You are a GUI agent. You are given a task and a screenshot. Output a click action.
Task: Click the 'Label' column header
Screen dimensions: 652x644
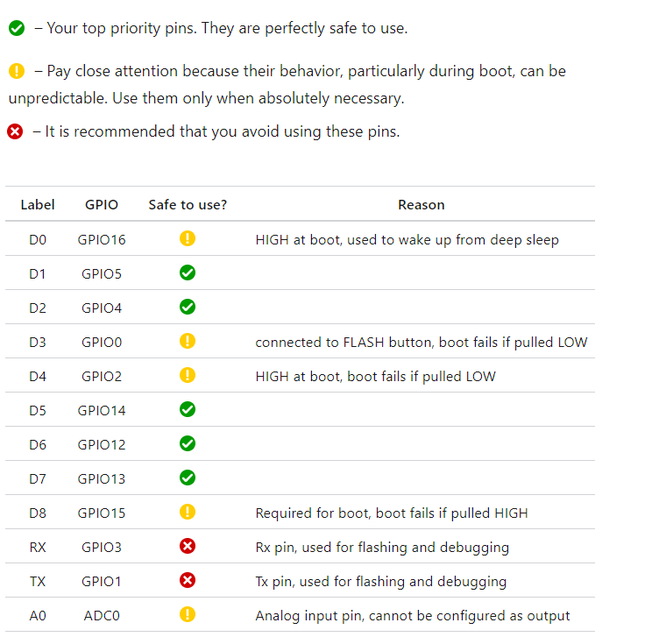point(38,205)
